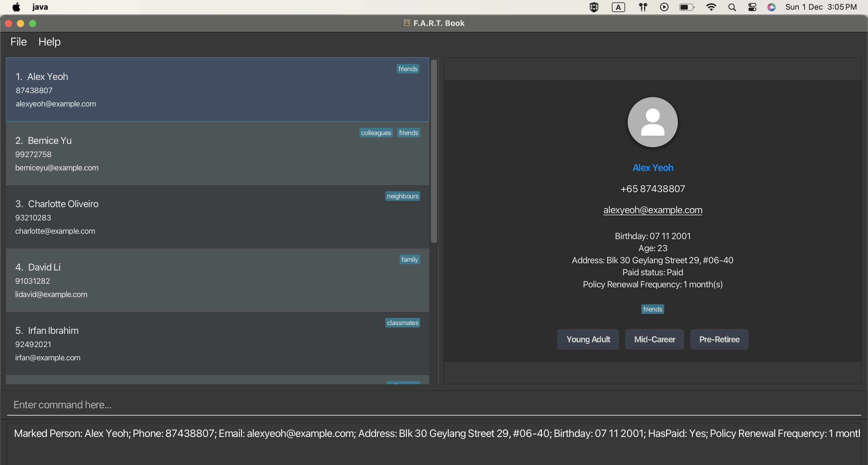Click the profile avatar placeholder icon
The width and height of the screenshot is (868, 465).
point(653,122)
